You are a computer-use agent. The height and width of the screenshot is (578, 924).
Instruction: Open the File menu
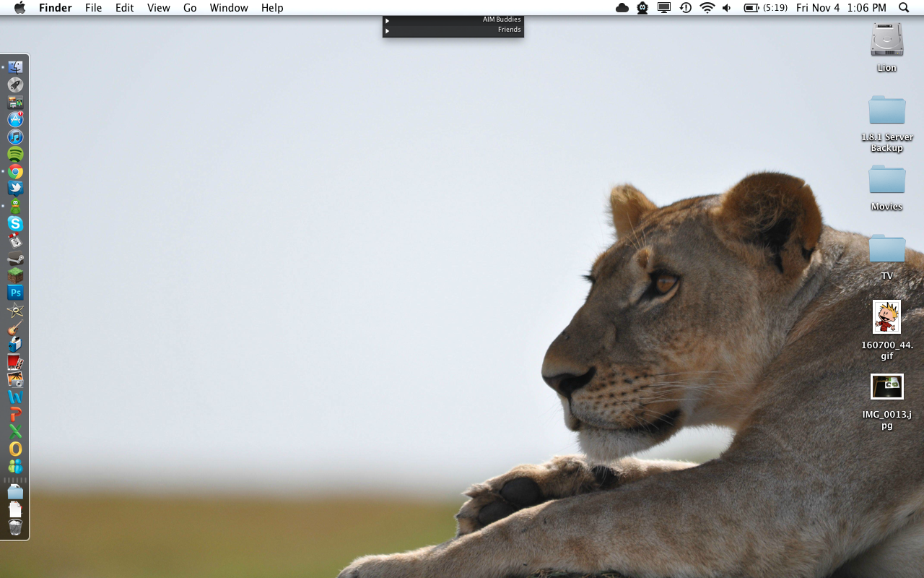(93, 8)
